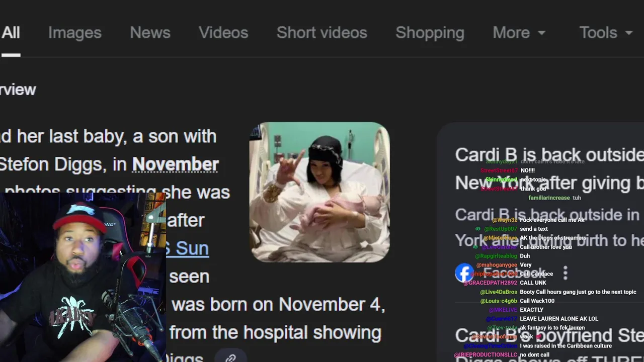The image size is (644, 362).
Task: Select the All results tab
Action: 10,33
